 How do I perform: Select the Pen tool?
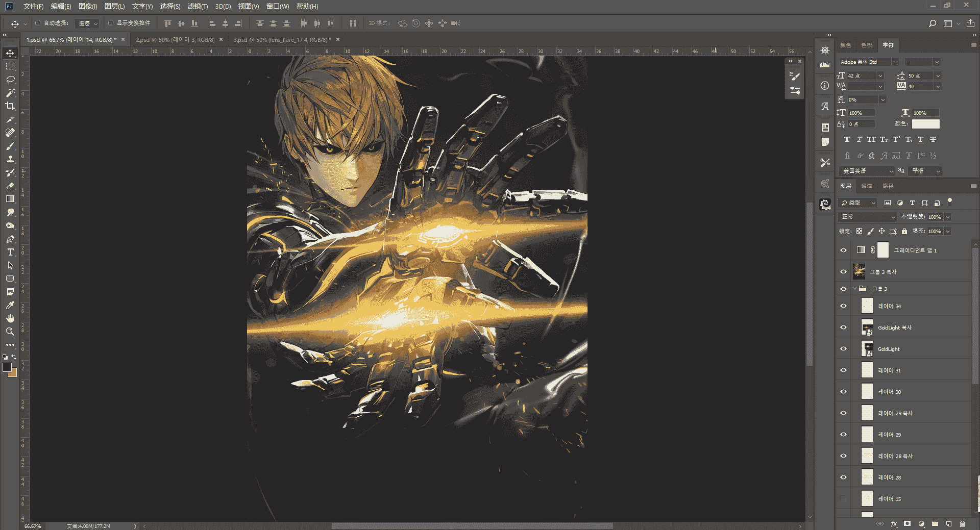pos(10,239)
